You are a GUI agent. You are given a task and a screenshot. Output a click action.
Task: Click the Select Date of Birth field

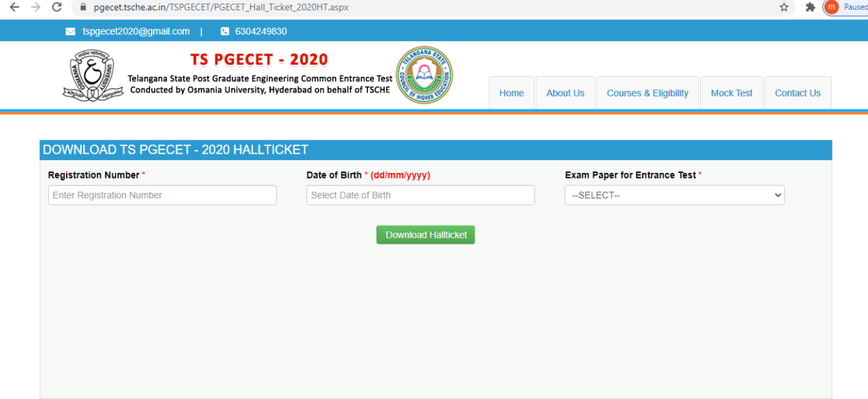(421, 195)
